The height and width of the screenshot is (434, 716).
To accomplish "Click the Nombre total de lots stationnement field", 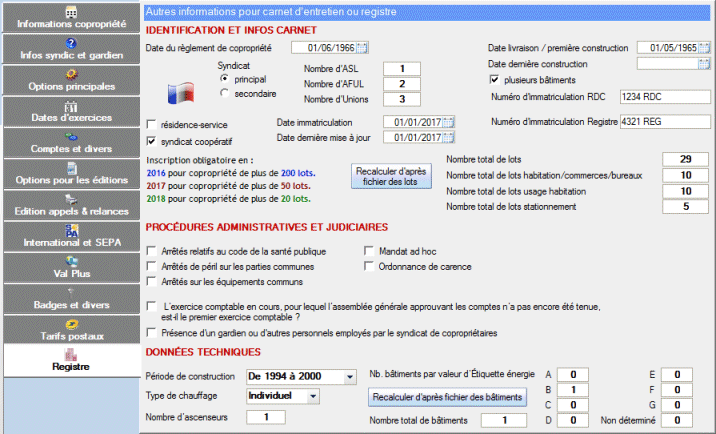I will (685, 206).
